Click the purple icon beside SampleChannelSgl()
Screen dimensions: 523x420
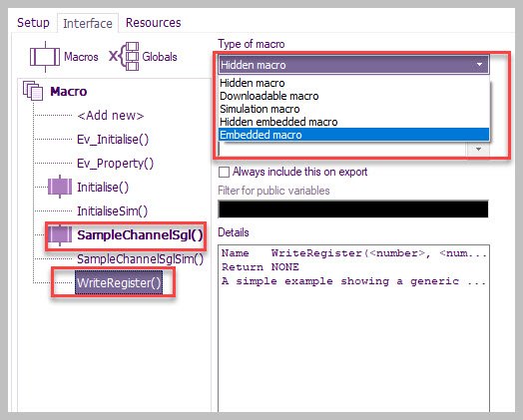point(60,234)
